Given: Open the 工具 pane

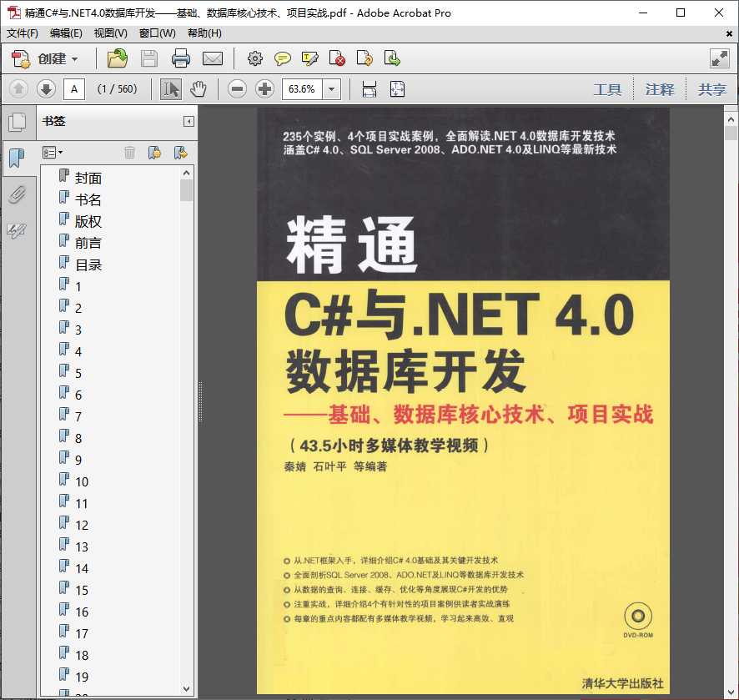Looking at the screenshot, I should tap(608, 88).
